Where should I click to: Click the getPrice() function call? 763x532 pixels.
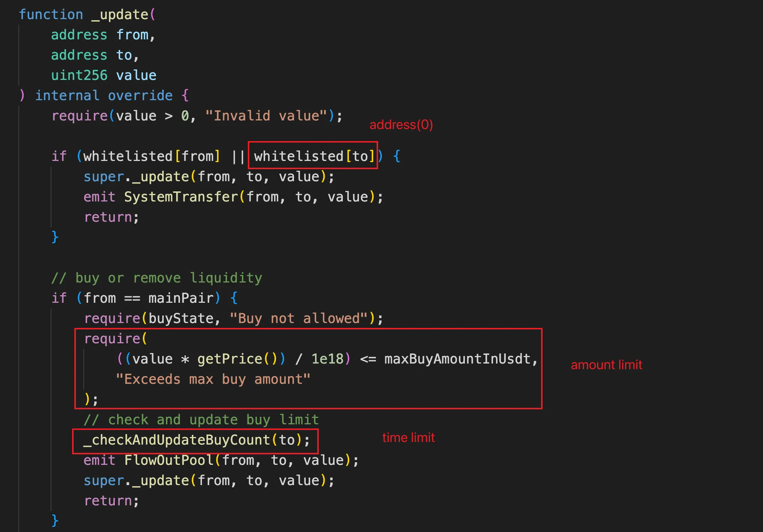tap(237, 359)
